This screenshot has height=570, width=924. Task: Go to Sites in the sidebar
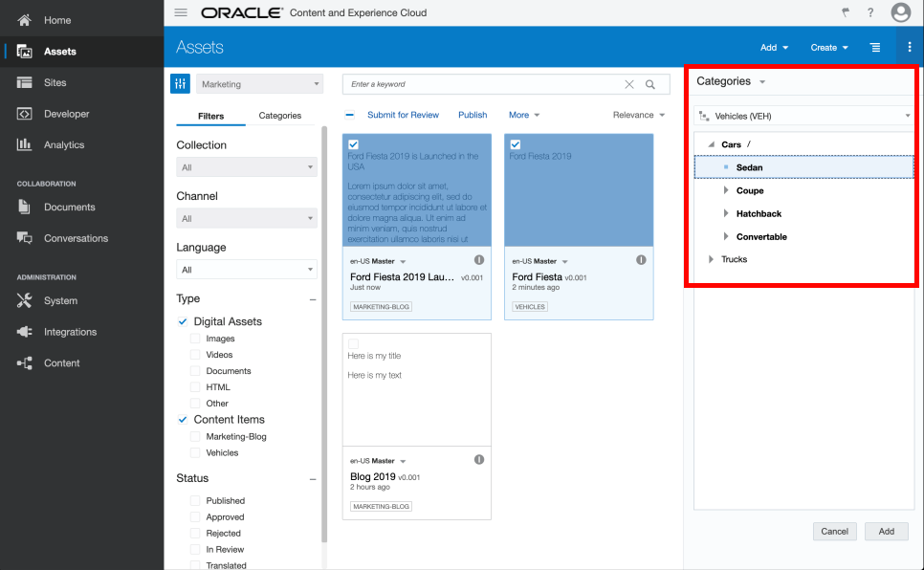(x=55, y=82)
